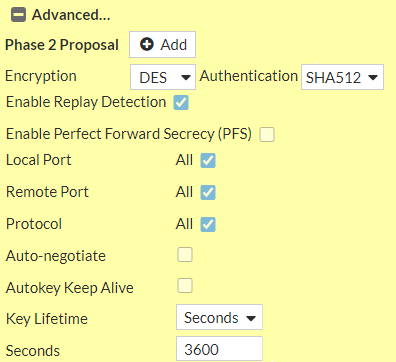The width and height of the screenshot is (396, 362).
Task: Uncheck the Remote Port All checkbox
Action: pyautogui.click(x=208, y=192)
